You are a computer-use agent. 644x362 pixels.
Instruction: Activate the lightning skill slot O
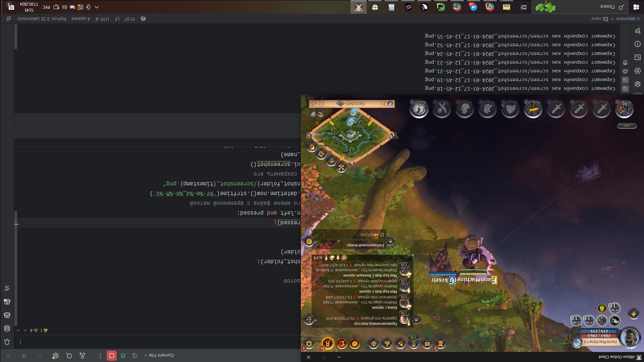pos(419,109)
